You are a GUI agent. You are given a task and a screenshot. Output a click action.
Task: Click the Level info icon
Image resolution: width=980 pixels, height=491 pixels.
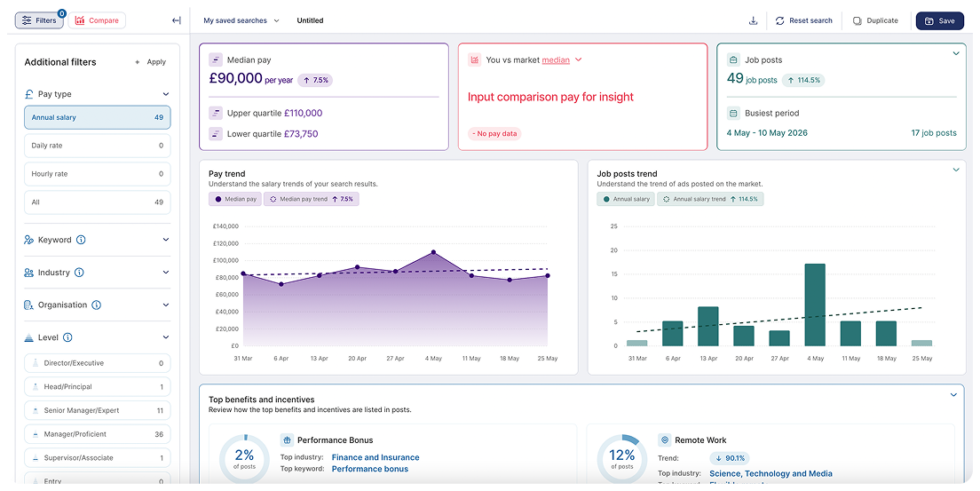tap(67, 337)
